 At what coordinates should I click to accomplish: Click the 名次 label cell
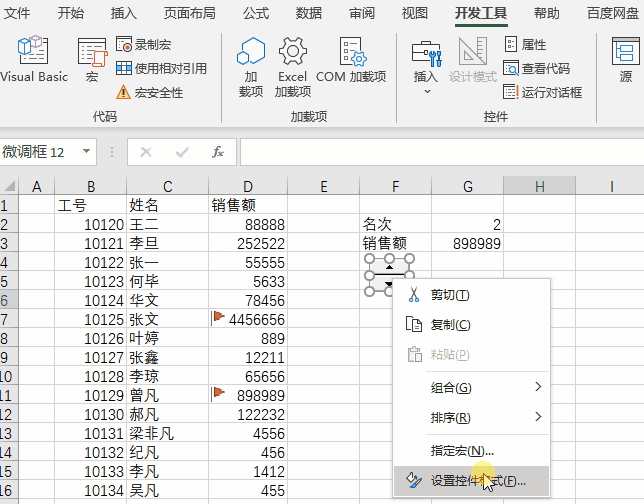pyautogui.click(x=395, y=225)
